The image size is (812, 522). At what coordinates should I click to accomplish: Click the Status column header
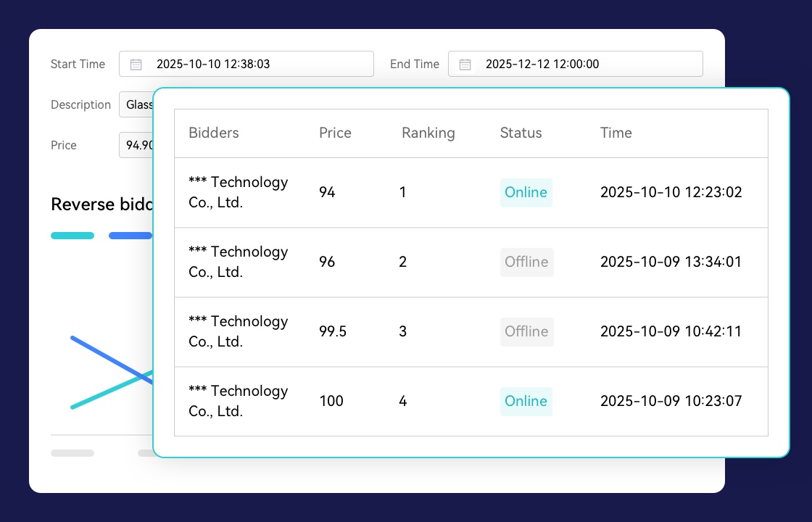(521, 133)
